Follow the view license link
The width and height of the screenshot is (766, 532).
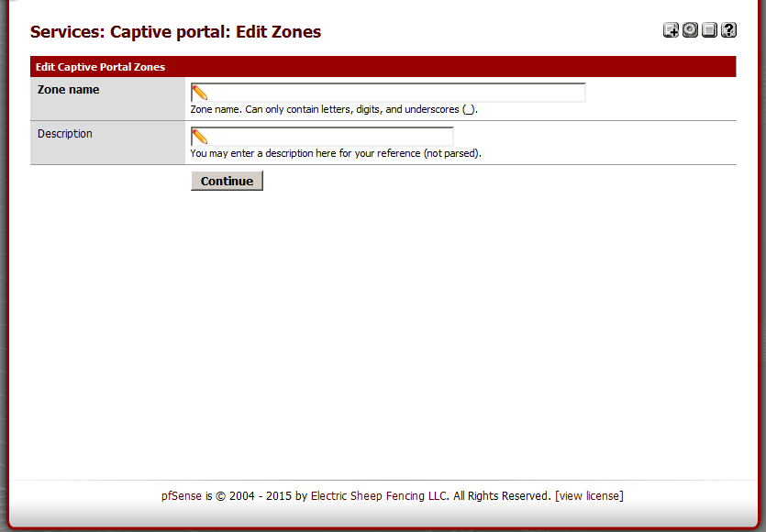point(589,496)
